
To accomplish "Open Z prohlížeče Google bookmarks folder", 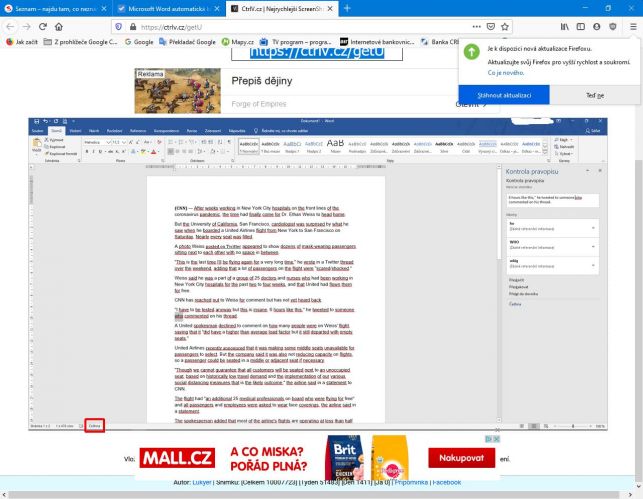I will point(80,42).
